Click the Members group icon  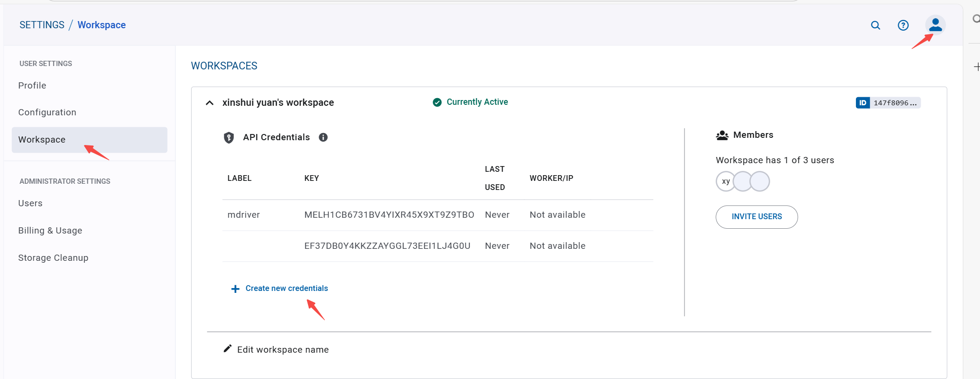point(722,135)
